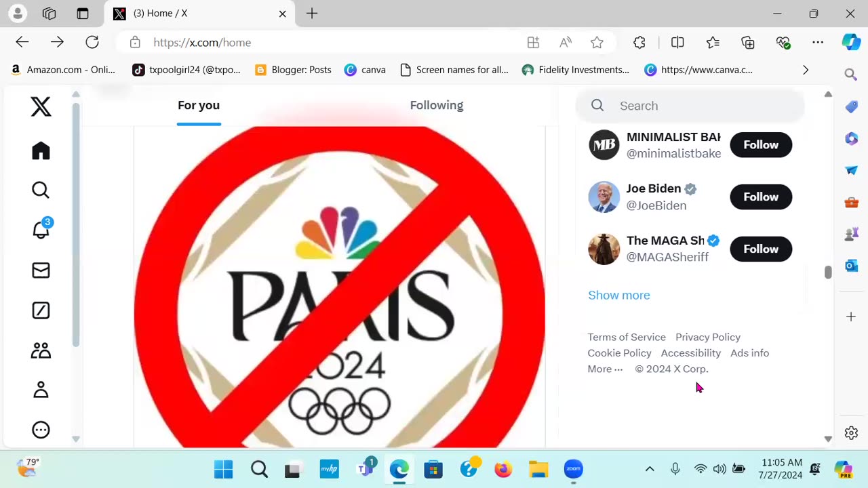Open Edge sidebar search icon

click(851, 75)
